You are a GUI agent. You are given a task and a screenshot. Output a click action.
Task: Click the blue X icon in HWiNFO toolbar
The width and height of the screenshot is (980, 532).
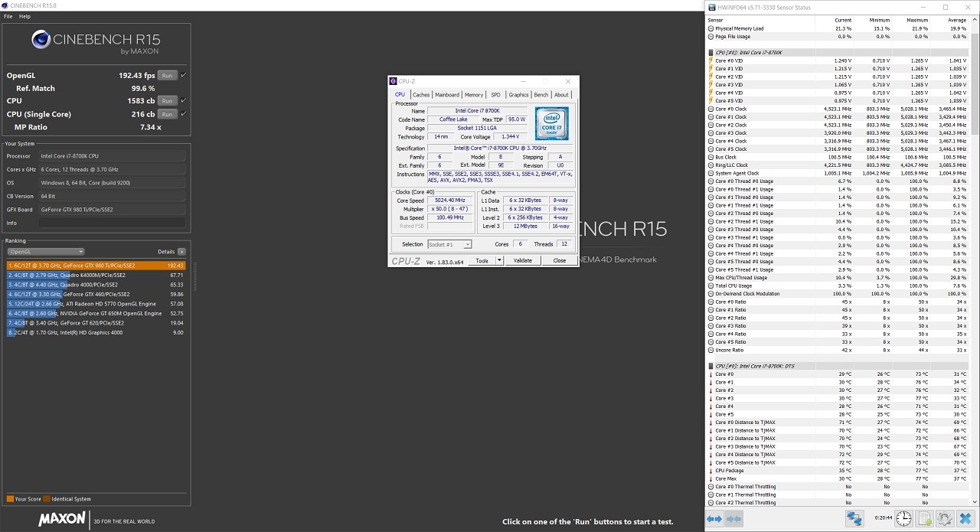click(x=965, y=519)
